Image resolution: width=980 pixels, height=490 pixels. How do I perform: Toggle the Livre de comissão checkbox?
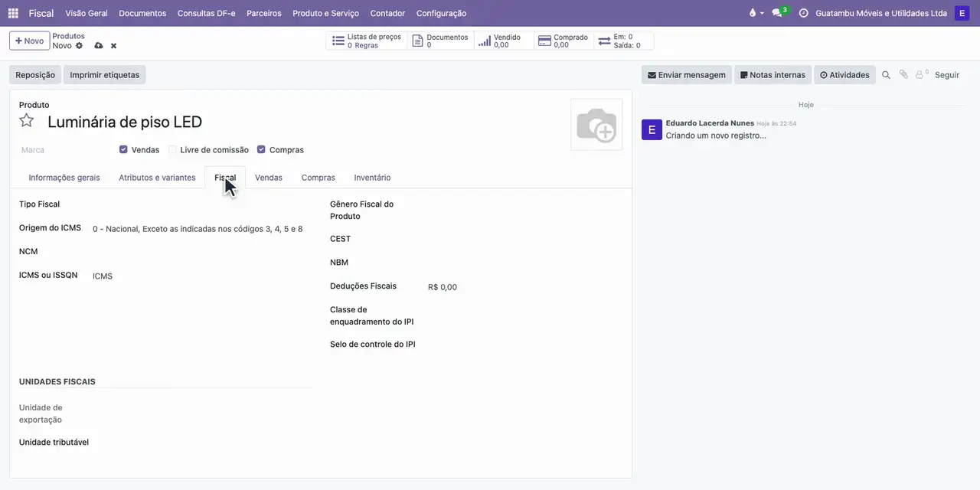(x=172, y=150)
